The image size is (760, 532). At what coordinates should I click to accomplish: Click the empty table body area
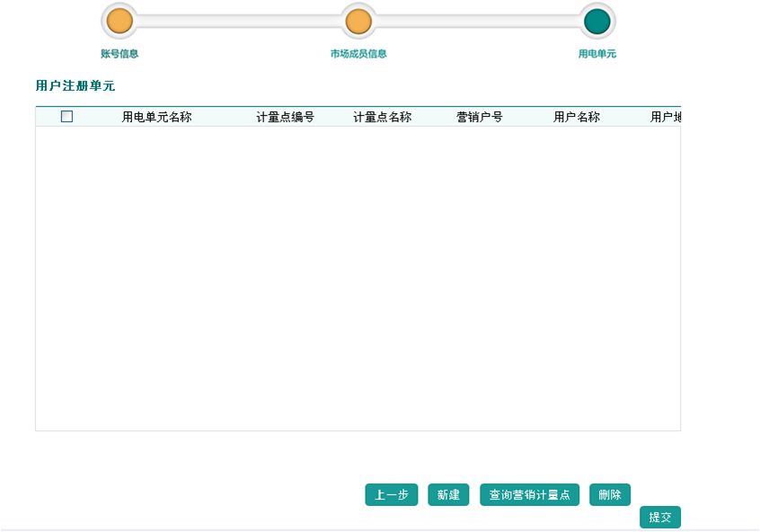358,279
